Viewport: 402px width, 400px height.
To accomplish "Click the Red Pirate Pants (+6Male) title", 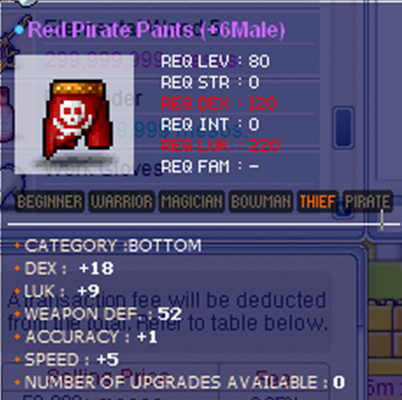I will pyautogui.click(x=156, y=30).
